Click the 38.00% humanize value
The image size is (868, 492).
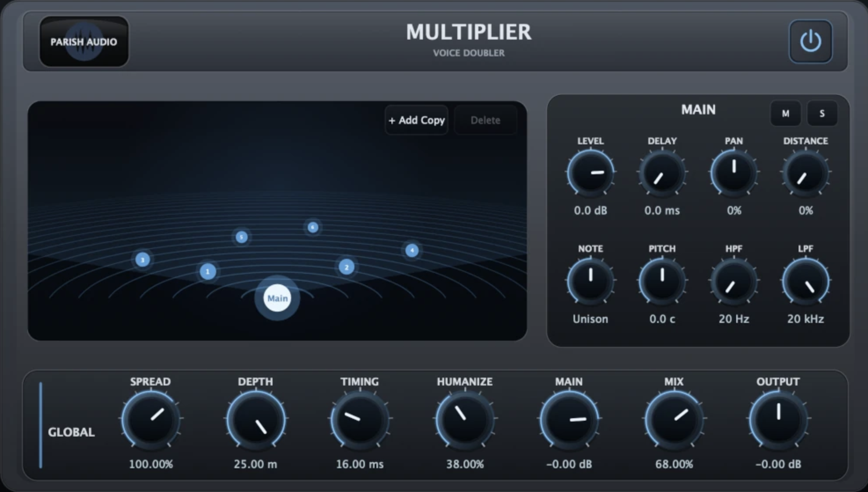point(465,464)
